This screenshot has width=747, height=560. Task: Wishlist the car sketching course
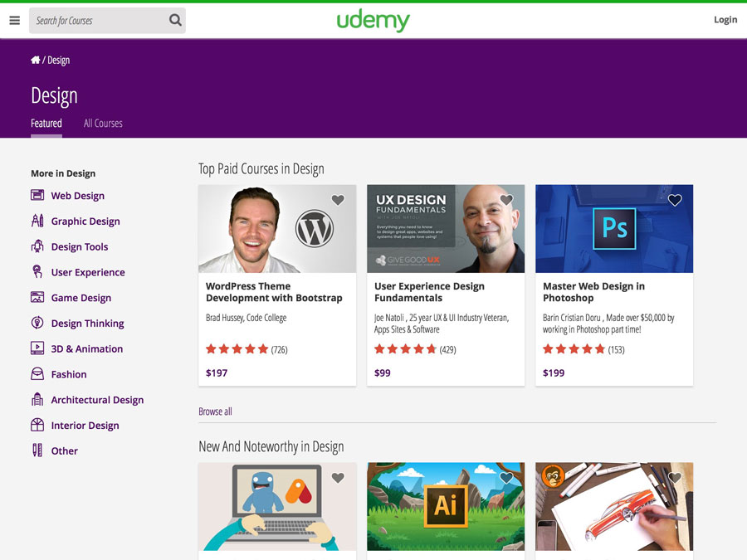[x=675, y=478]
